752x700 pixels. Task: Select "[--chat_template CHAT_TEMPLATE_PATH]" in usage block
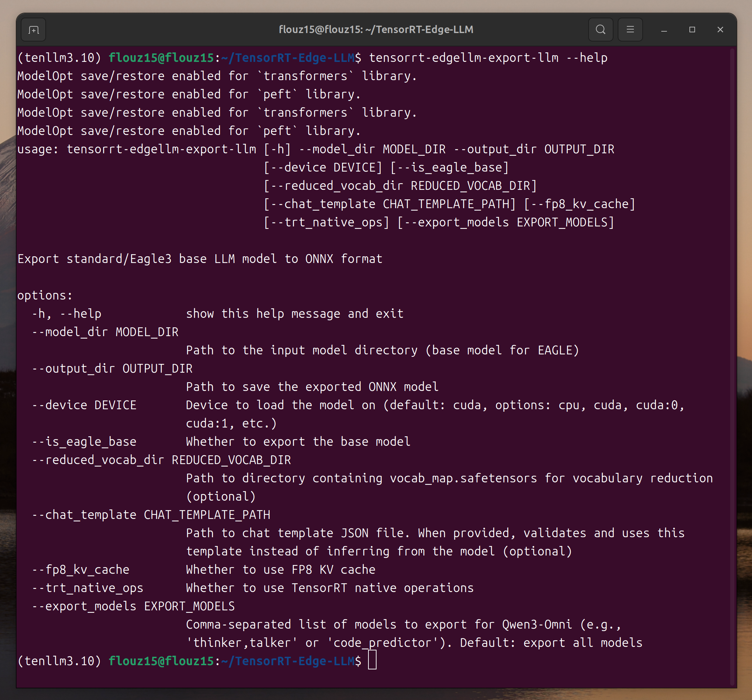pos(390,204)
